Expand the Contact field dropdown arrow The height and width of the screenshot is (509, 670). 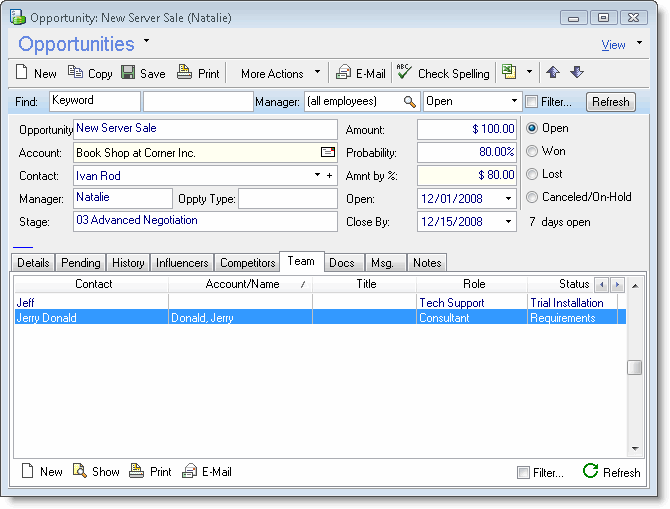[317, 176]
